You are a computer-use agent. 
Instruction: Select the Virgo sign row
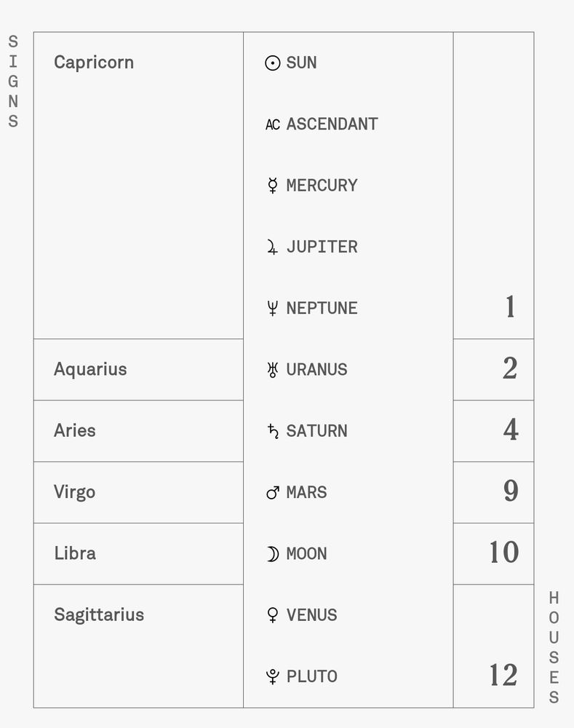tap(138, 492)
